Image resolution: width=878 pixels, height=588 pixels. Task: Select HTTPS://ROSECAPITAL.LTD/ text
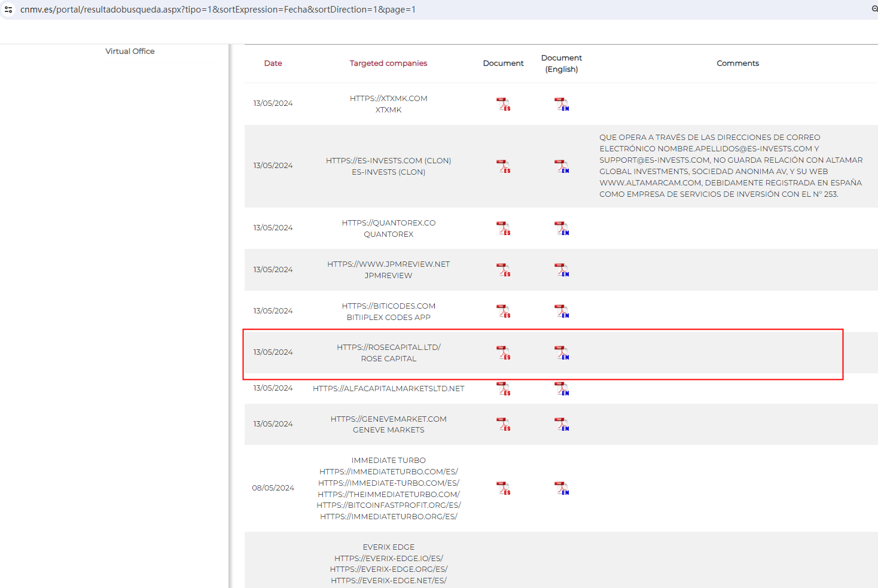389,348
